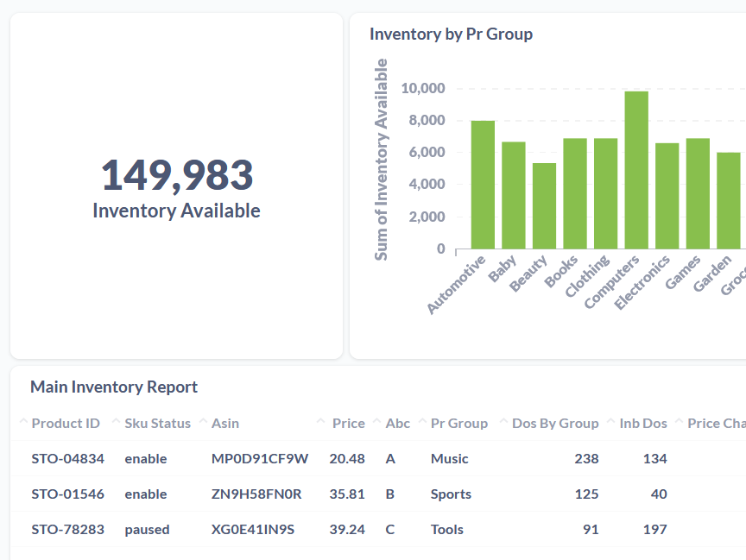This screenshot has height=560, width=746.
Task: Click the sort chevron beside Price column
Action: click(320, 422)
